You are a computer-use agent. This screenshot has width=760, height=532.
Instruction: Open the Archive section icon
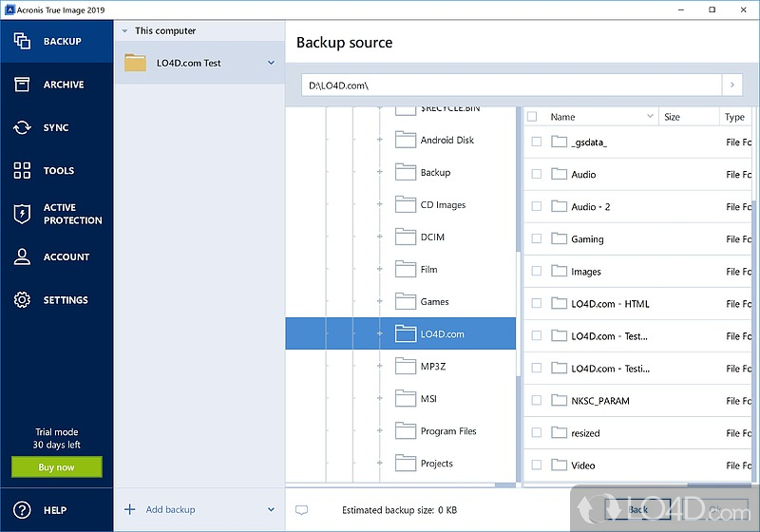pos(22,85)
